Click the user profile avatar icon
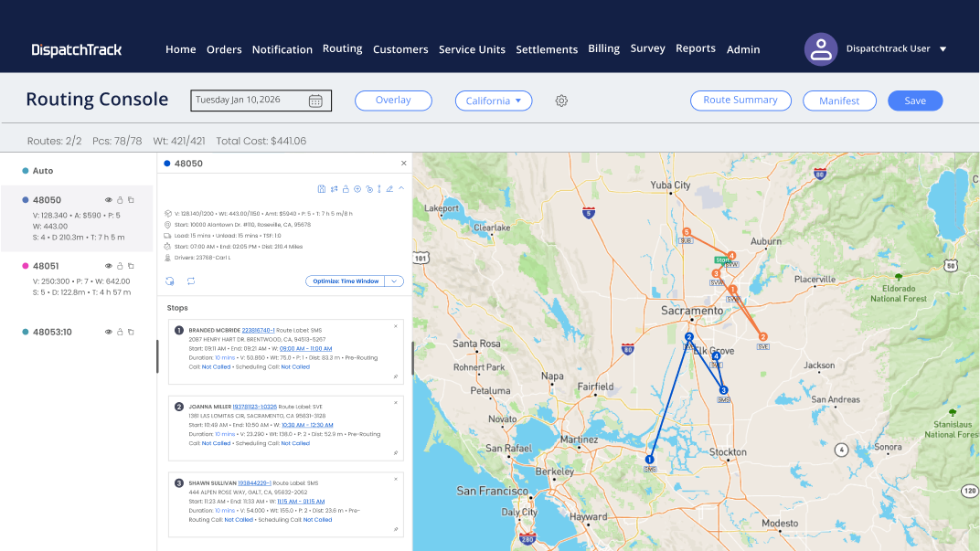Viewport: 980px width, 551px height. [x=821, y=49]
